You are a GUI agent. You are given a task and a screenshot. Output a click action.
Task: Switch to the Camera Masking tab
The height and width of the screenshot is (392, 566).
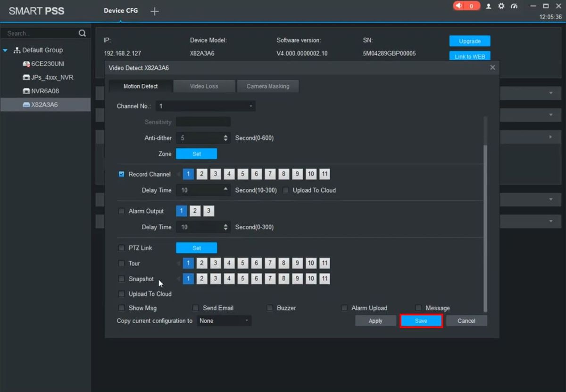point(267,86)
